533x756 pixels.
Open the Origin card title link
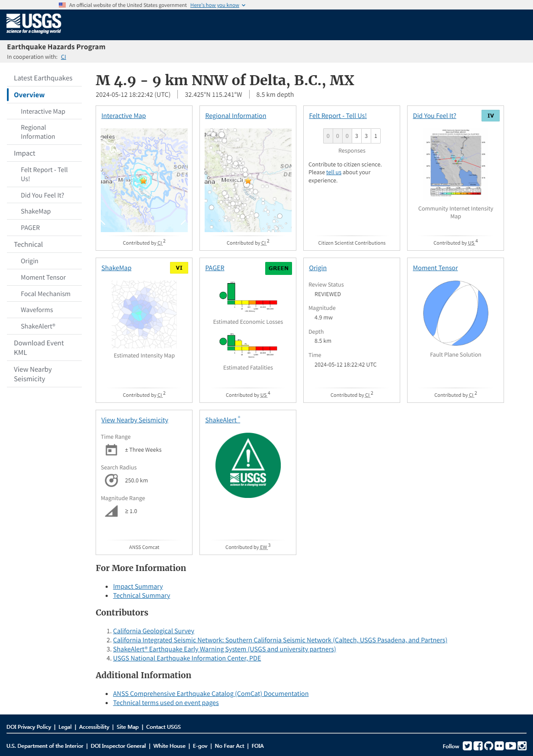pos(318,268)
